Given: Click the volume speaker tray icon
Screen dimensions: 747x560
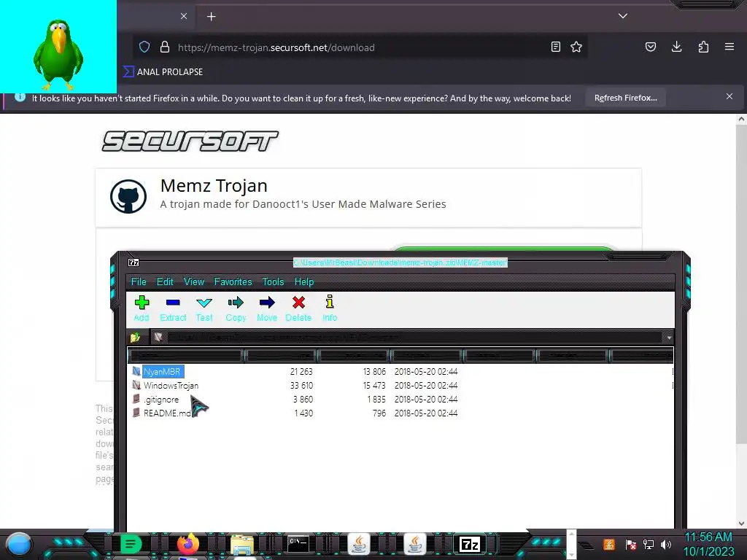Looking at the screenshot, I should tap(665, 544).
